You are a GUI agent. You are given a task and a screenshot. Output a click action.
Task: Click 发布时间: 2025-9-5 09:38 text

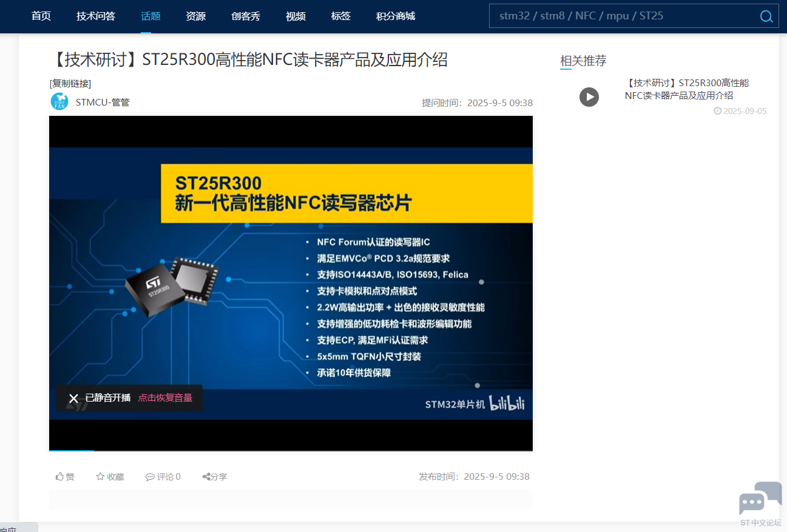click(474, 477)
